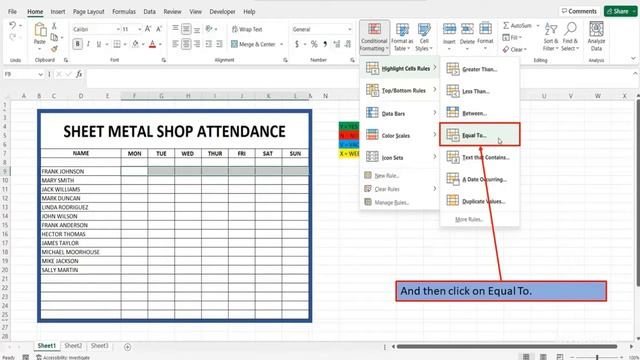This screenshot has height=360, width=640.
Task: Open the Fill dropdown
Action: pos(512,38)
